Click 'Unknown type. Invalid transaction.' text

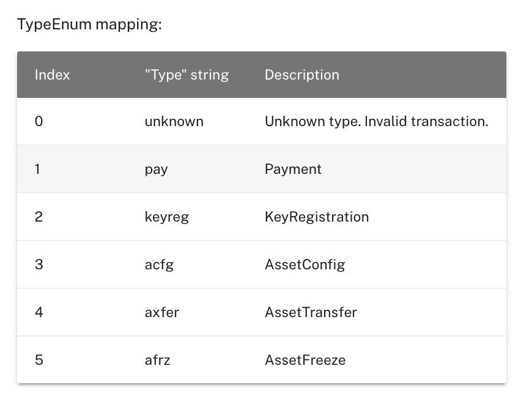coord(376,121)
